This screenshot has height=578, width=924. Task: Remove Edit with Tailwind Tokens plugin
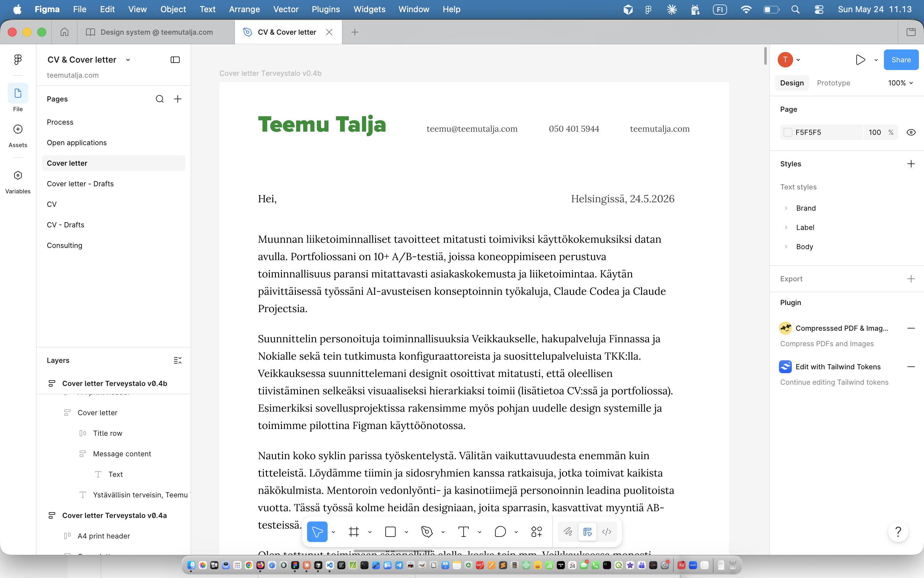tap(911, 367)
